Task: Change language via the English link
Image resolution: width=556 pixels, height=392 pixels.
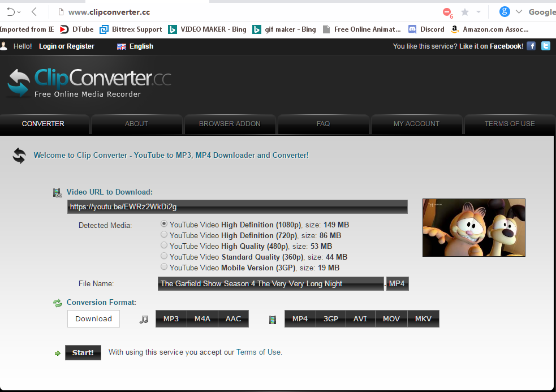Action: (141, 46)
